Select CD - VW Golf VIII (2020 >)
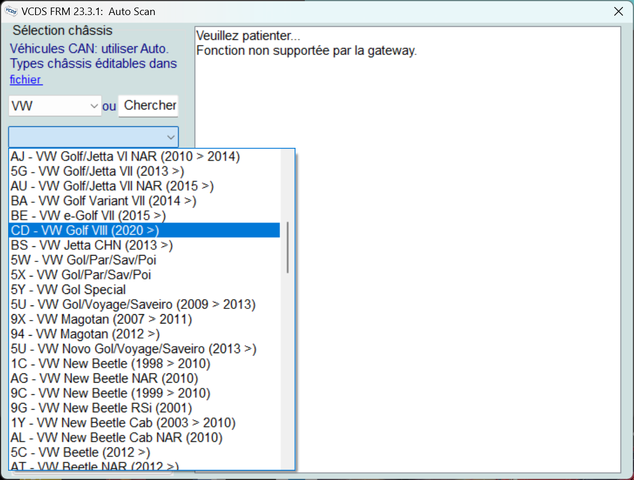Image resolution: width=634 pixels, height=480 pixels. [x=144, y=230]
